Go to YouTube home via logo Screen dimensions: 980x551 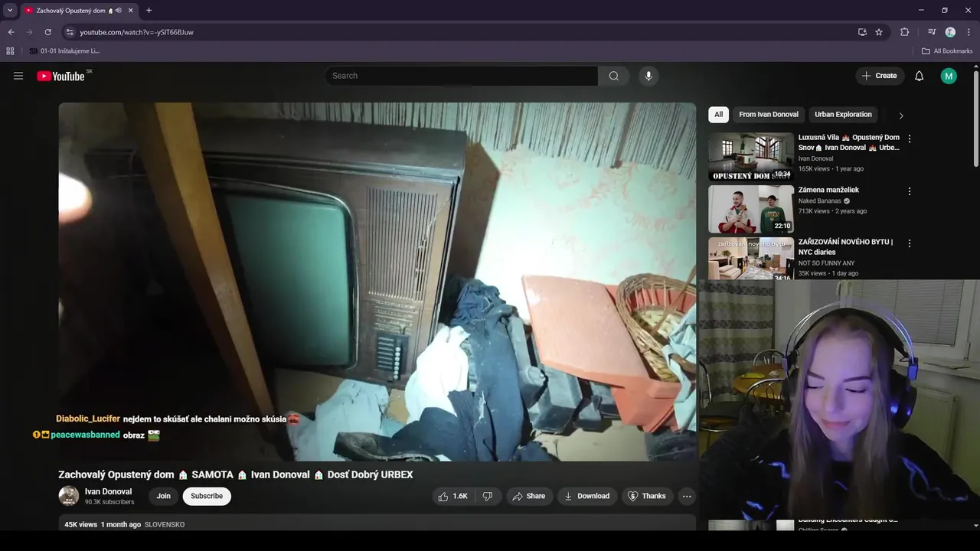point(60,76)
